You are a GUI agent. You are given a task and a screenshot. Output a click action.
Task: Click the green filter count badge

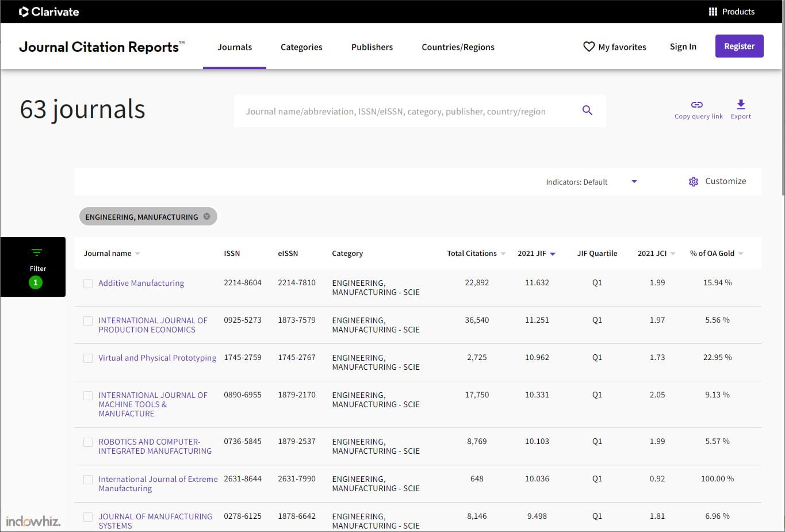click(x=36, y=282)
